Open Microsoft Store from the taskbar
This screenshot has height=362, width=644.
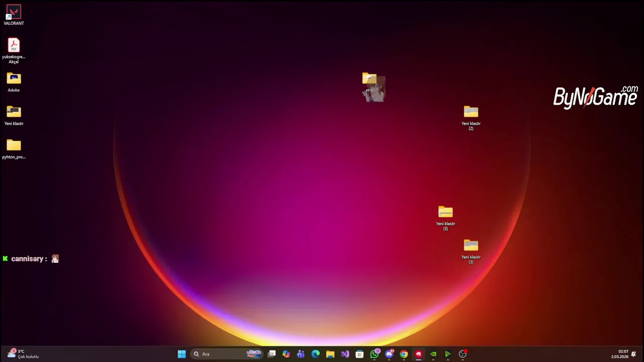tap(359, 354)
